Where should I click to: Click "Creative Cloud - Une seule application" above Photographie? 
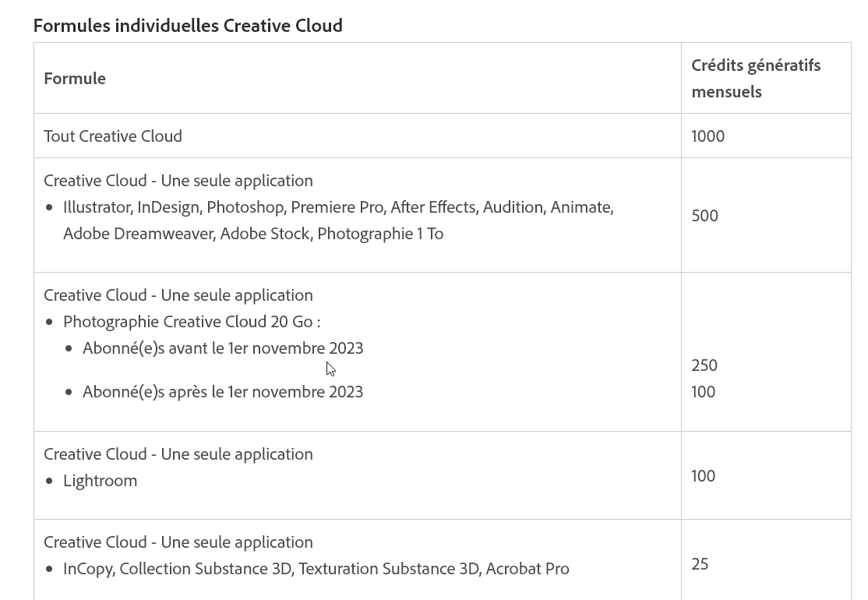[x=178, y=295]
